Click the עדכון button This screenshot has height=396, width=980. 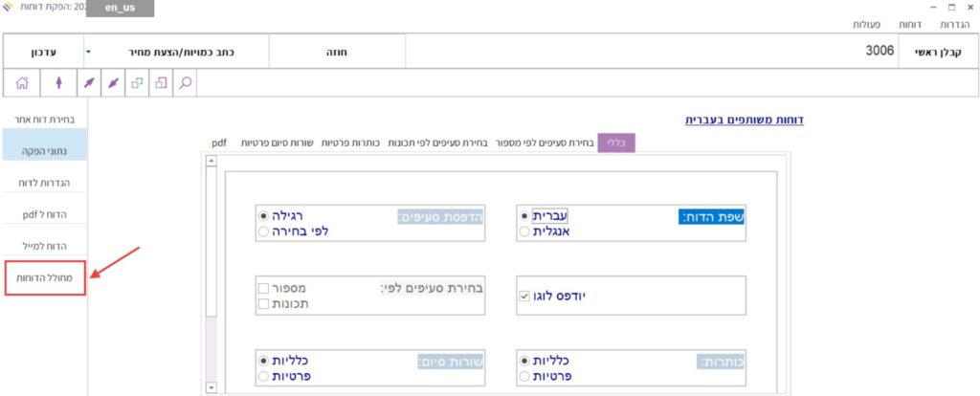[39, 52]
